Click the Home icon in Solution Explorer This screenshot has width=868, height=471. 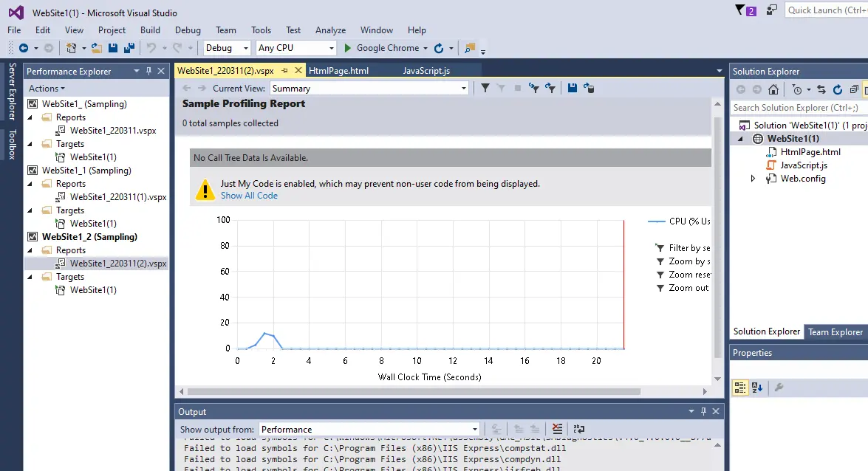click(773, 89)
